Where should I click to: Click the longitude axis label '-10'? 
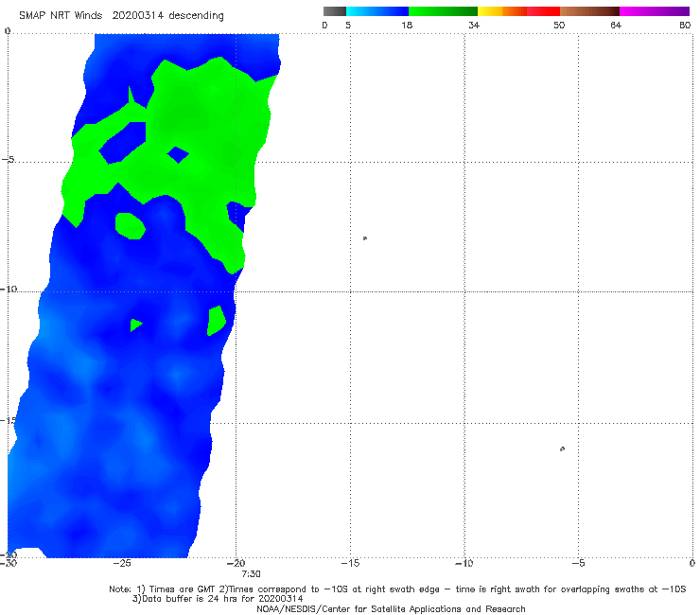pyautogui.click(x=464, y=563)
